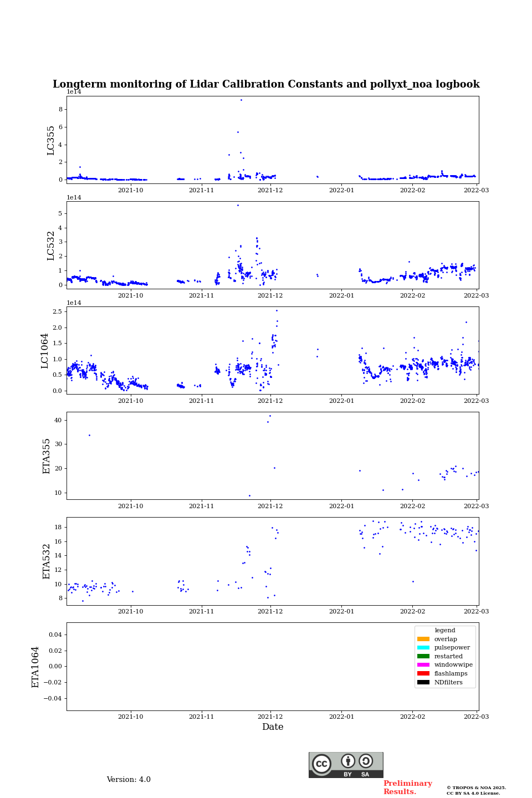Click the Creative Commons CC circle icon
The width and height of the screenshot is (532, 798).
321,764
